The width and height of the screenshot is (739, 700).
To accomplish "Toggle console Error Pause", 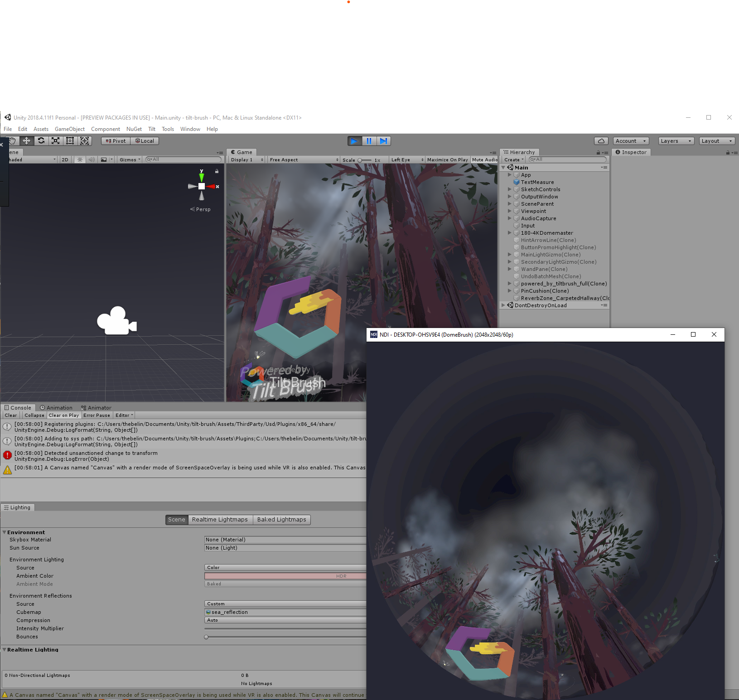I will [x=97, y=415].
